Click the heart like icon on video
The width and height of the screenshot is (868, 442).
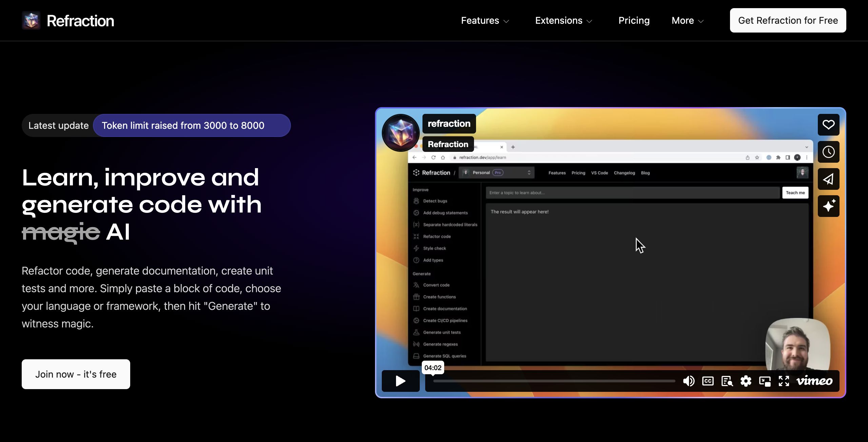828,125
